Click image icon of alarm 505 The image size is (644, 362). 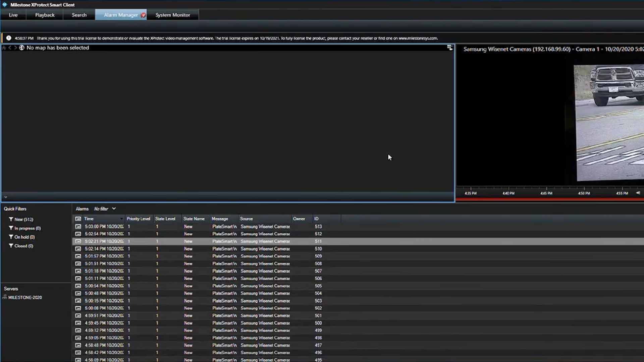pyautogui.click(x=78, y=286)
